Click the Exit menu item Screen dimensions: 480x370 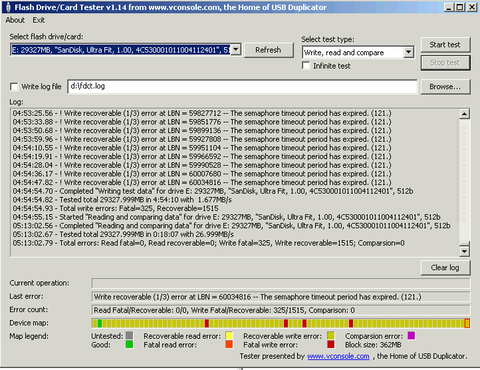coord(39,20)
